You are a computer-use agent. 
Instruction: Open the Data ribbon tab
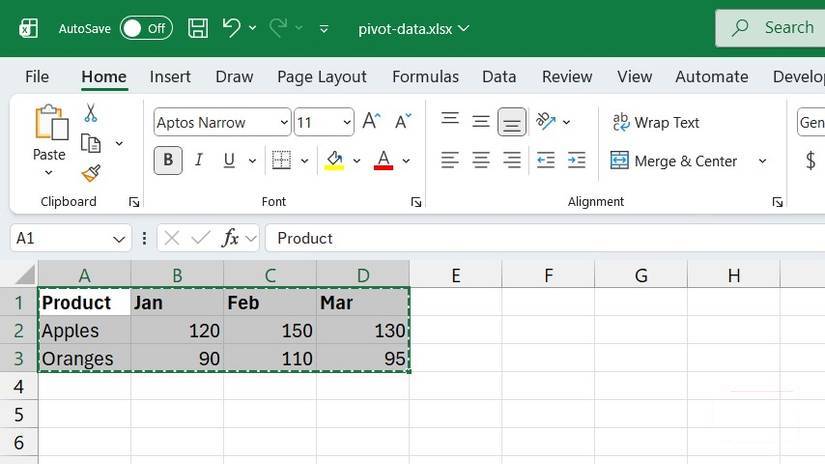point(499,77)
